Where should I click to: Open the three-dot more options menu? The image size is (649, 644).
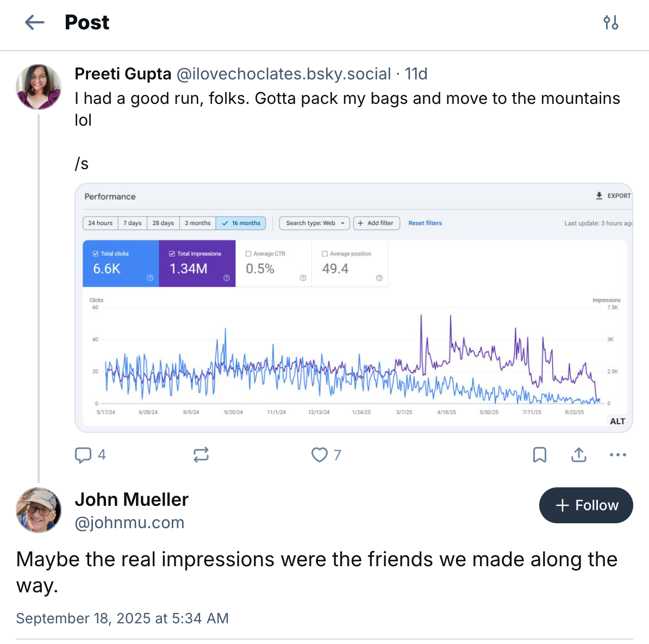618,455
